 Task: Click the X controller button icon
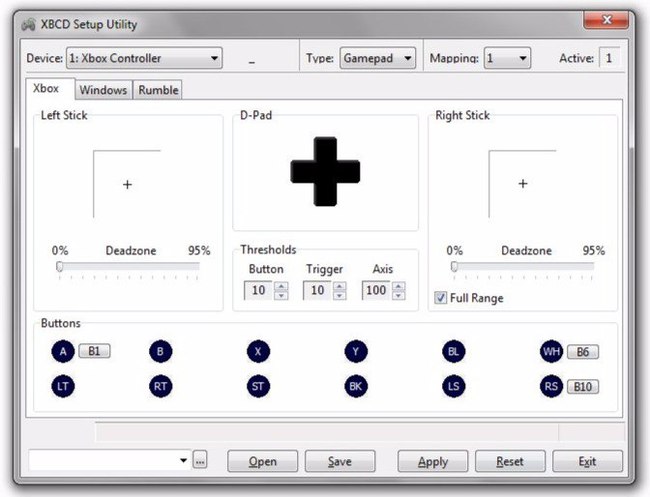pos(258,351)
